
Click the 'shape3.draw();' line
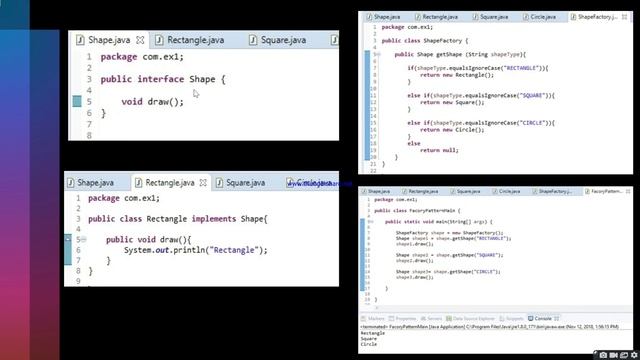tap(414, 277)
